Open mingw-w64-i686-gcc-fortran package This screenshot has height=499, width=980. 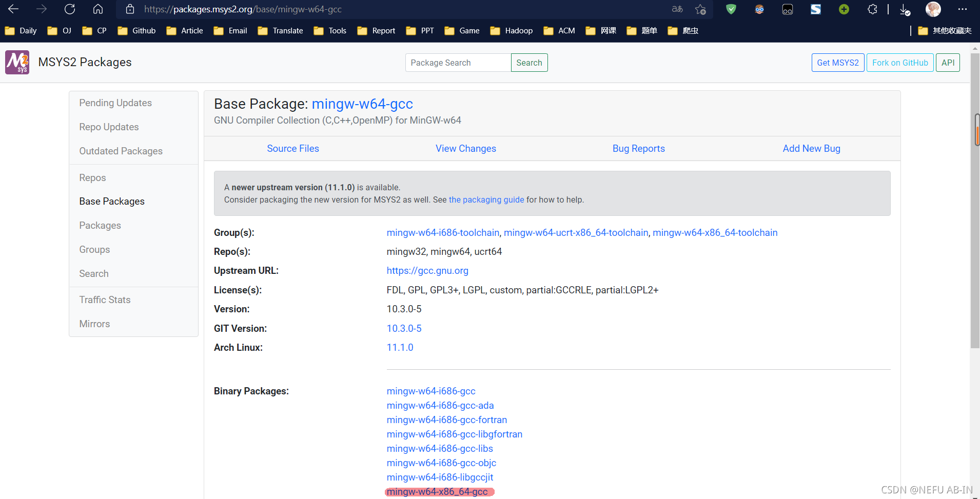(447, 420)
